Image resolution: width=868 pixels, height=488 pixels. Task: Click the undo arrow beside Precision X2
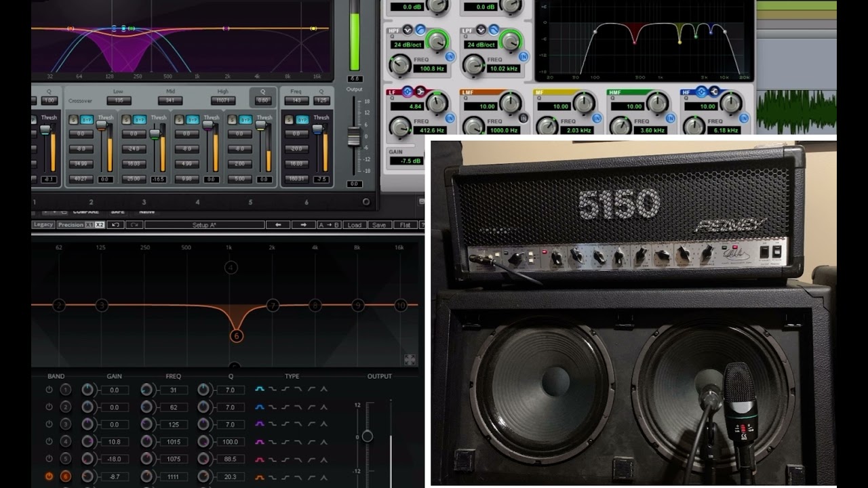(116, 225)
